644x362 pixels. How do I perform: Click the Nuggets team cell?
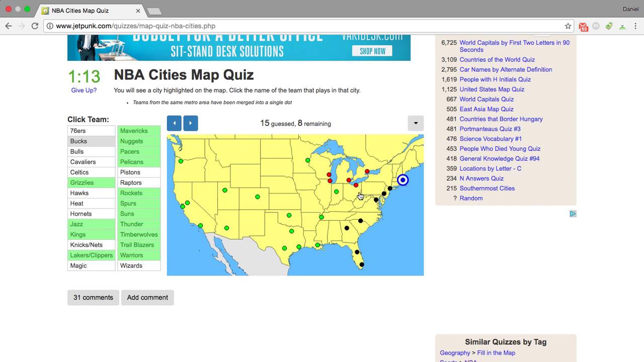pyautogui.click(x=139, y=141)
